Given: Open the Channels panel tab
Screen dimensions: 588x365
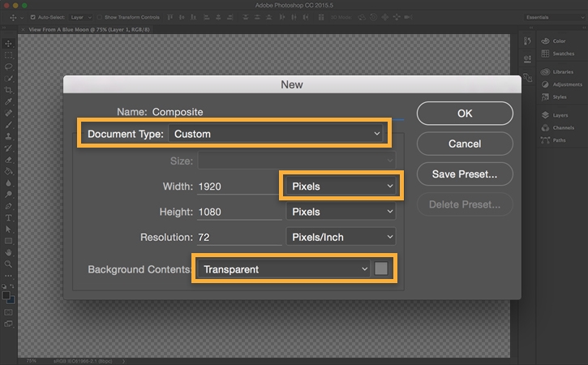Looking at the screenshot, I should pos(562,127).
